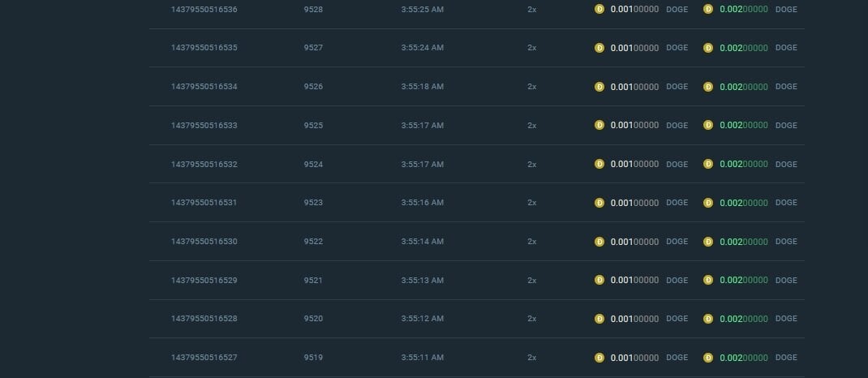The width and height of the screenshot is (868, 378).
Task: Click the nonce number 9522
Action: [313, 242]
